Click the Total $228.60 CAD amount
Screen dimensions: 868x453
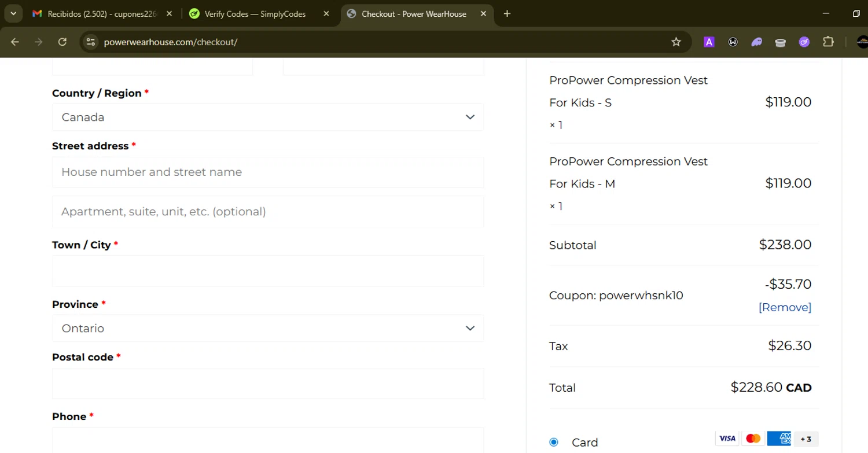pyautogui.click(x=771, y=387)
